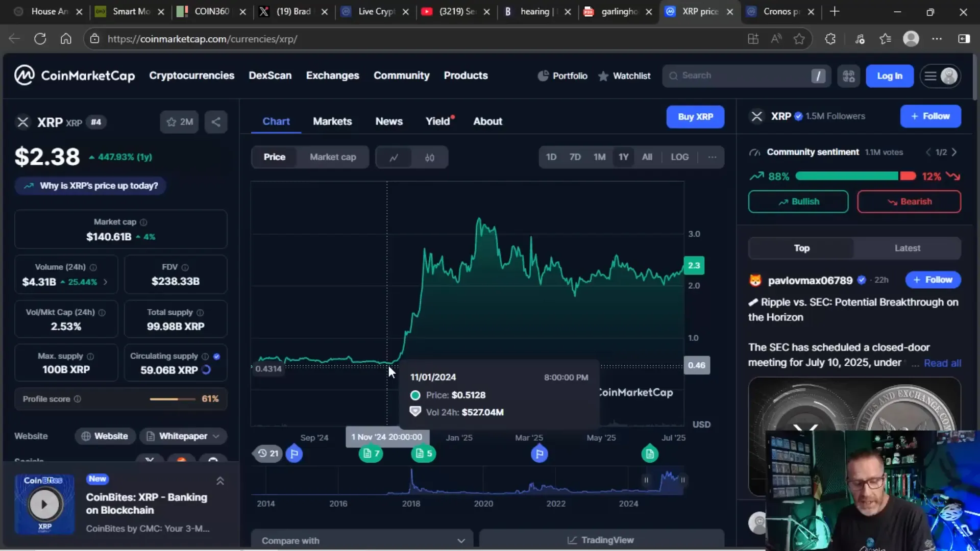Go to next community sentiment page
Image resolution: width=980 pixels, height=551 pixels.
(x=954, y=152)
